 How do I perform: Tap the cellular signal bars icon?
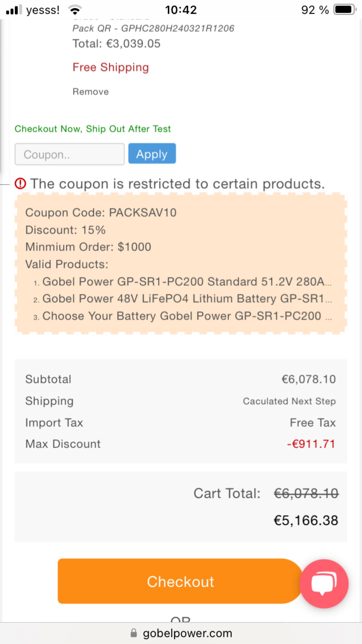(14, 10)
